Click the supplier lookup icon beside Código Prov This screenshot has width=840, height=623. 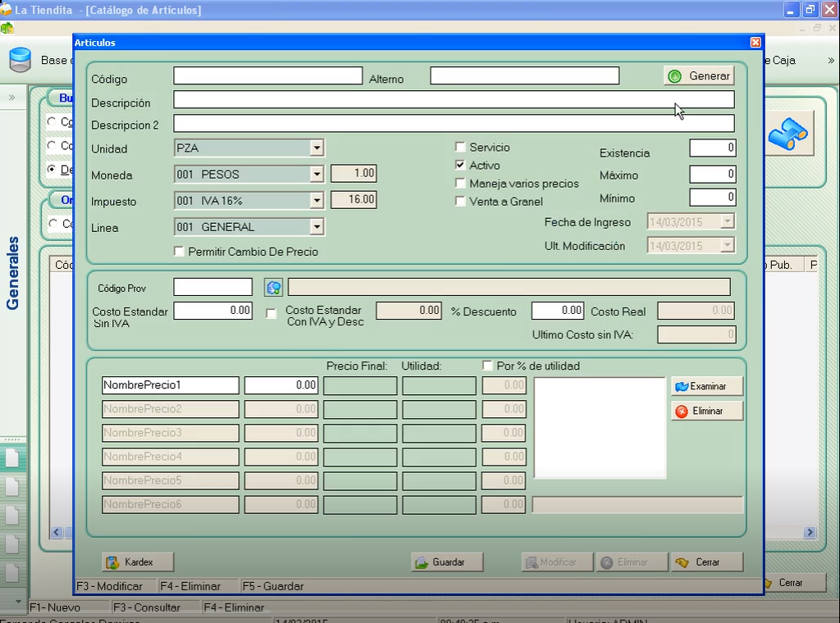click(x=273, y=287)
